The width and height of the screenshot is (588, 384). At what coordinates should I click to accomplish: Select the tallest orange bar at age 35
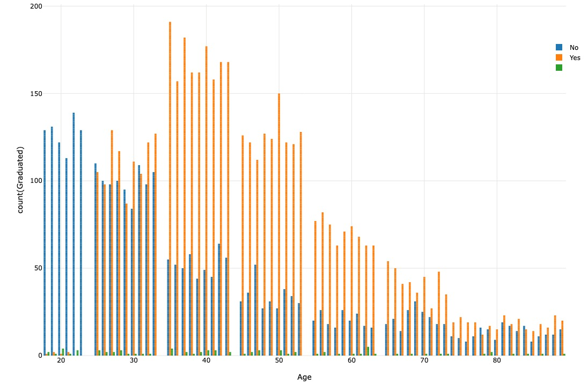pos(170,188)
